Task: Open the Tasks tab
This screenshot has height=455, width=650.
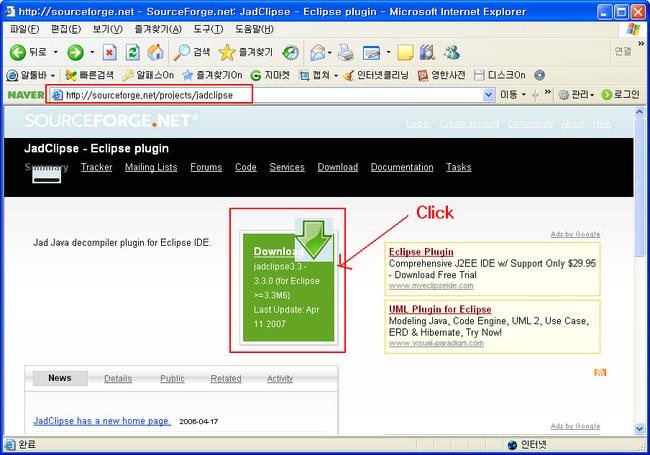Action: [459, 167]
